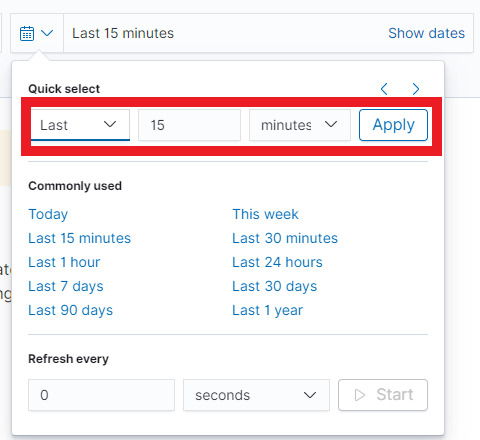Select the Today time range

pyautogui.click(x=48, y=214)
